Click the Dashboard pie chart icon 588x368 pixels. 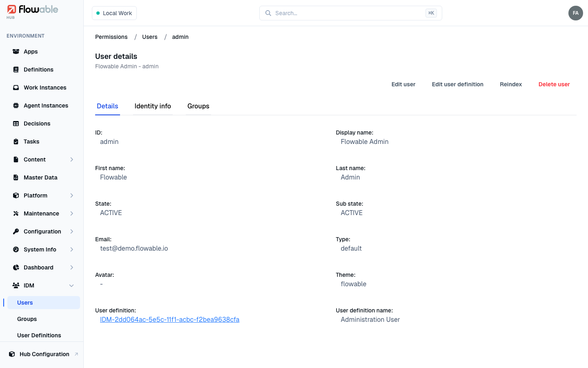pos(16,267)
